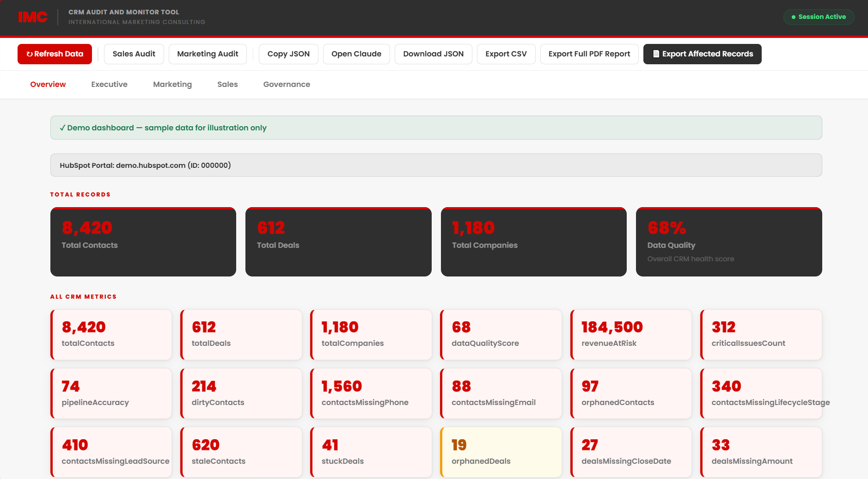Click the Refresh Data button
Screen dimensions: 868x479
coord(55,54)
